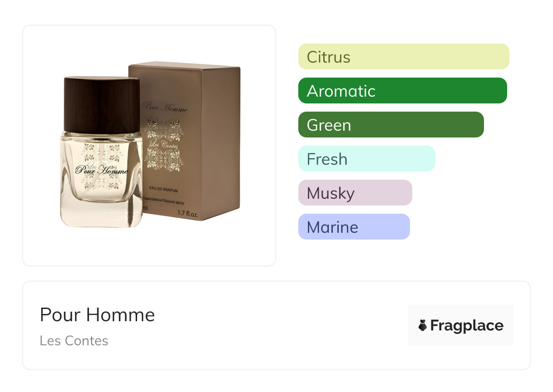
Task: Pick the Musky accord bar
Action: pyautogui.click(x=355, y=193)
